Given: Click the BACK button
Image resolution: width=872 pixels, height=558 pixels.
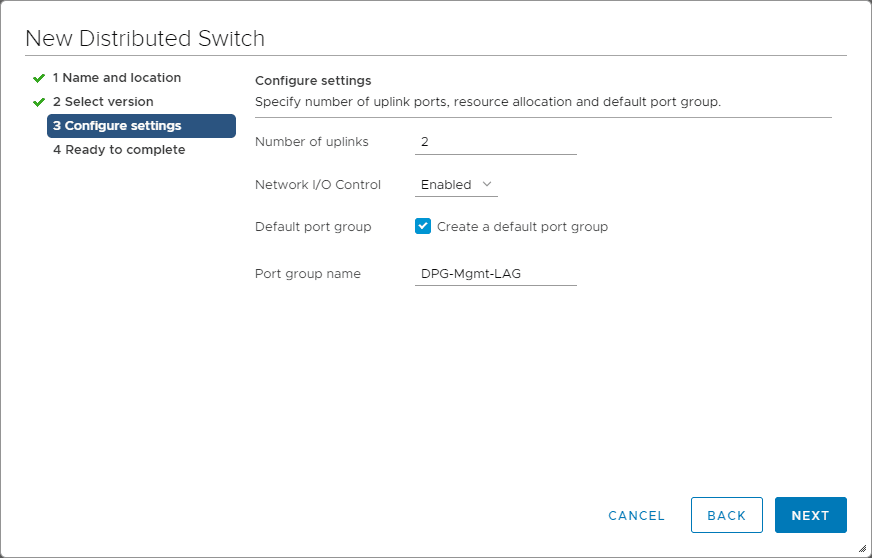Looking at the screenshot, I should pyautogui.click(x=727, y=515).
